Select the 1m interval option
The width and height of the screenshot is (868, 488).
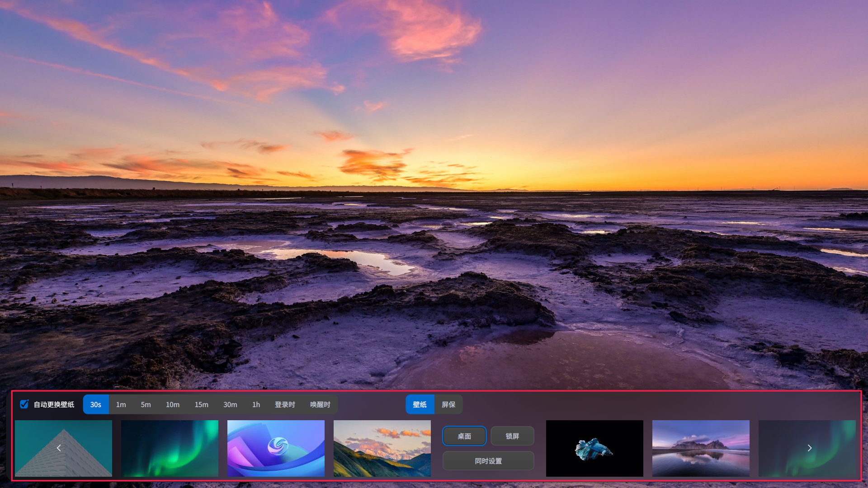(121, 404)
